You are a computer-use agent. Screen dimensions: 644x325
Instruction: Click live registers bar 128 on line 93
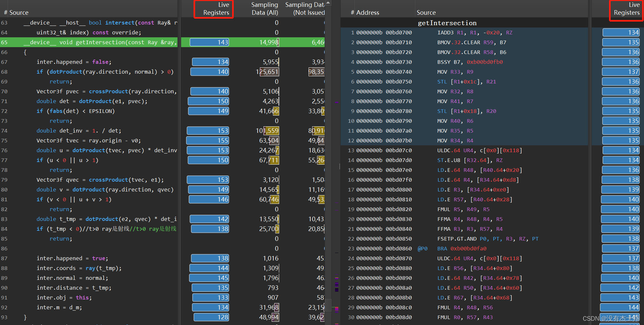211,317
